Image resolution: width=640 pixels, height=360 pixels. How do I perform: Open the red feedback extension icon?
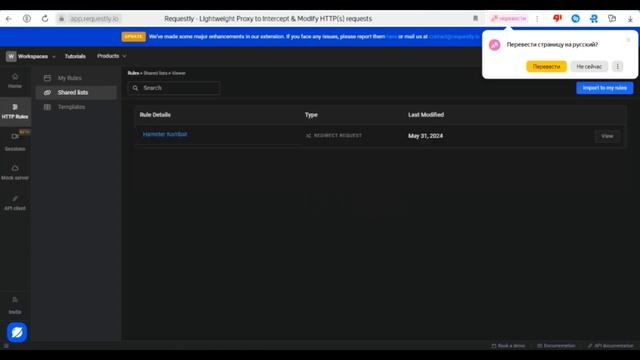tap(557, 19)
